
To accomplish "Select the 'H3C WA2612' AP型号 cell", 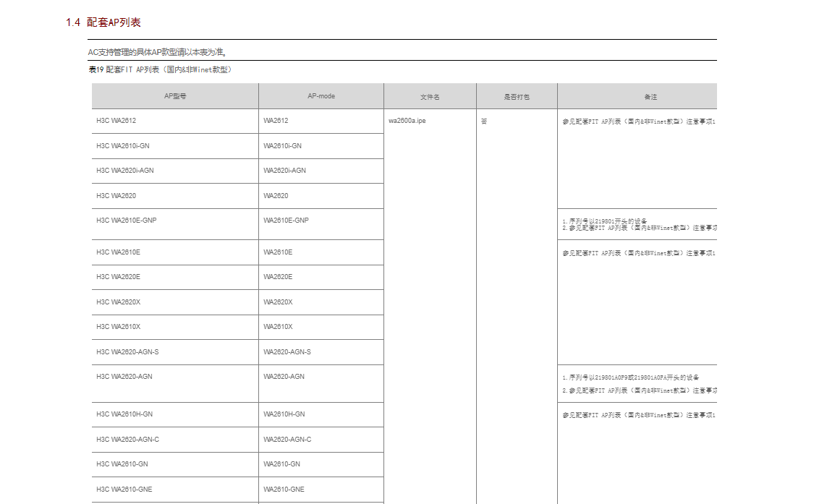I will [175, 121].
